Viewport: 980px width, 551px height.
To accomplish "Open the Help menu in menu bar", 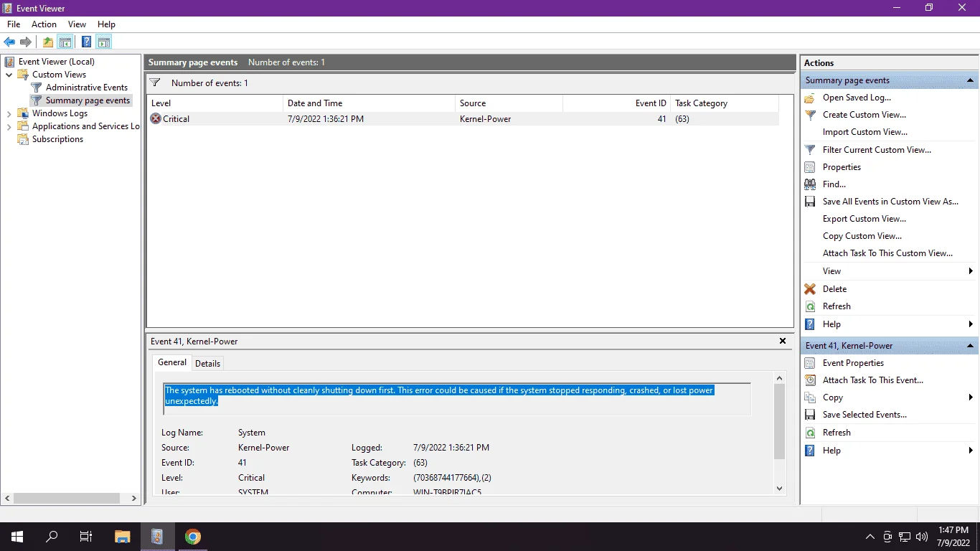I will pyautogui.click(x=106, y=24).
